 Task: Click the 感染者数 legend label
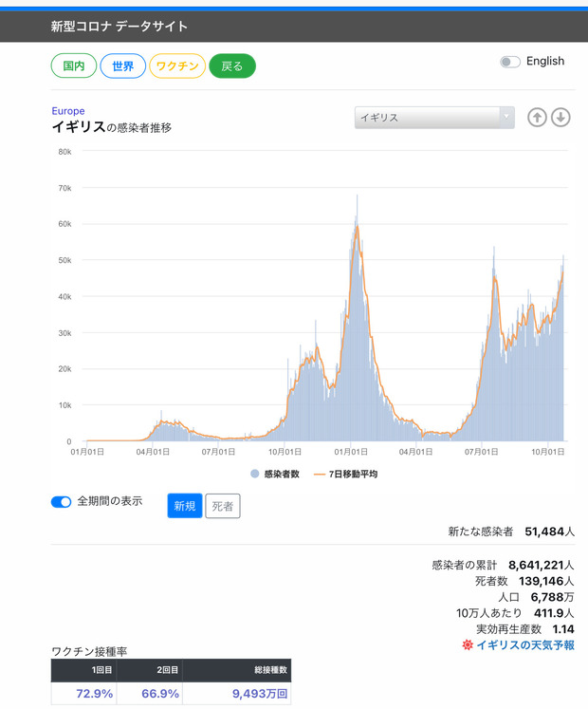pyautogui.click(x=282, y=474)
